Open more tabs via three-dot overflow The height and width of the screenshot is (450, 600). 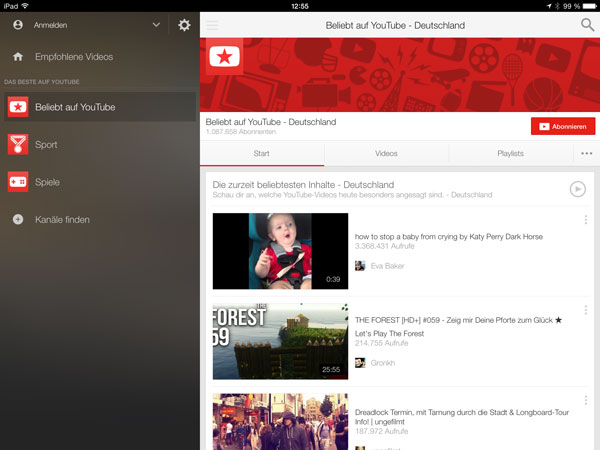click(x=587, y=153)
